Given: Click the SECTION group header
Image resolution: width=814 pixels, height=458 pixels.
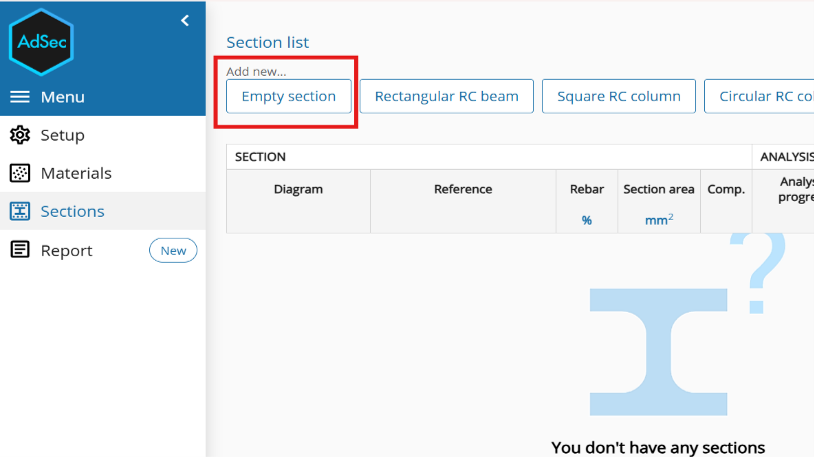Looking at the screenshot, I should coord(260,157).
